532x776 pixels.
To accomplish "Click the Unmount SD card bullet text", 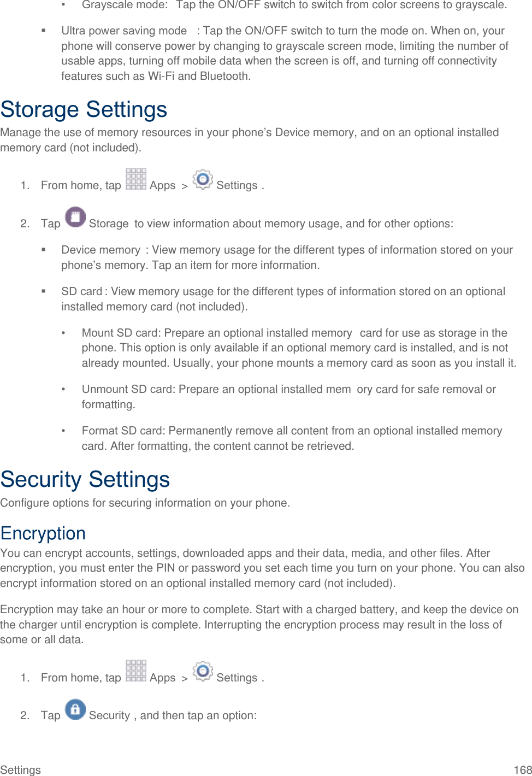I will tap(127, 389).
